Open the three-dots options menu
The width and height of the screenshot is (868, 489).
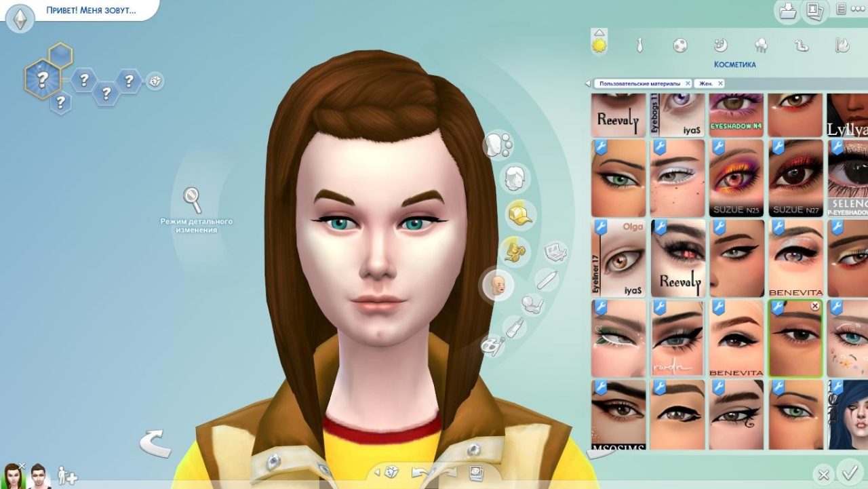[858, 9]
